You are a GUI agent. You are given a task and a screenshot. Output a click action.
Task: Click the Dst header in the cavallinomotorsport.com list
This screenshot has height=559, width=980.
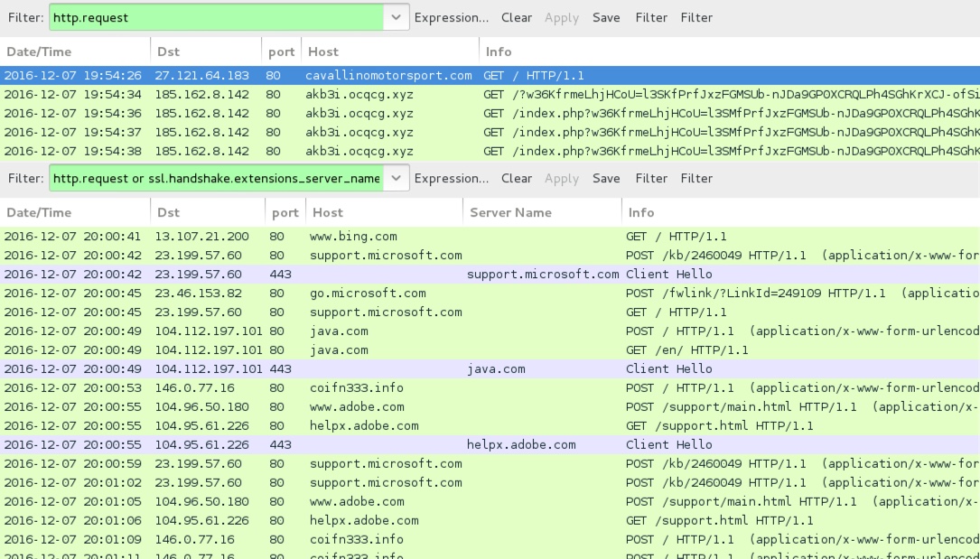[206, 51]
